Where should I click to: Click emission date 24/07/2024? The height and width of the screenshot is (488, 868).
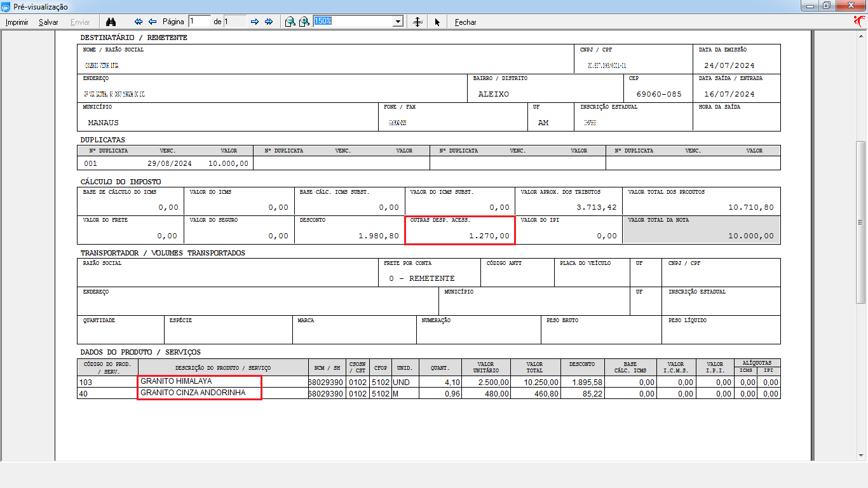coord(729,65)
